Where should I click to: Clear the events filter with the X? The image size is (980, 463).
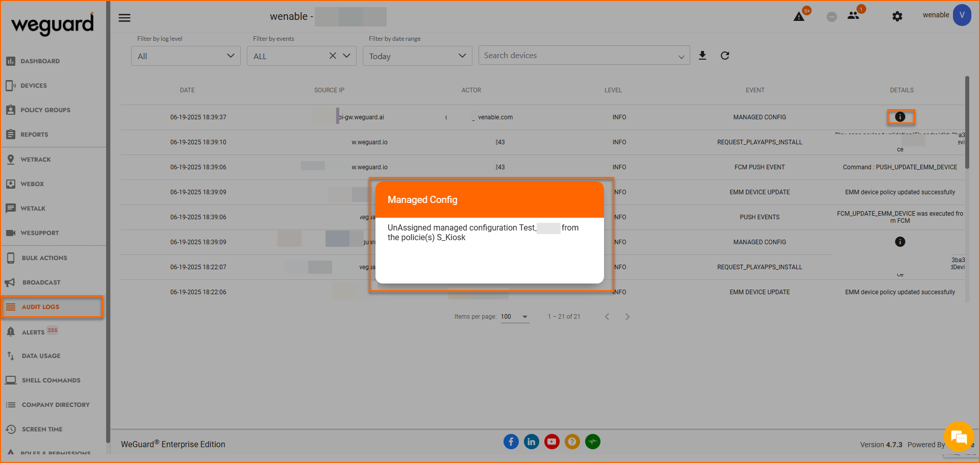tap(333, 56)
